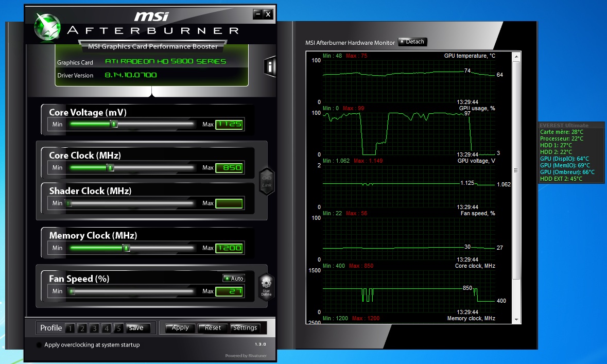This screenshot has width=607, height=364.
Task: Toggle Auto fan speed control
Action: tap(234, 279)
